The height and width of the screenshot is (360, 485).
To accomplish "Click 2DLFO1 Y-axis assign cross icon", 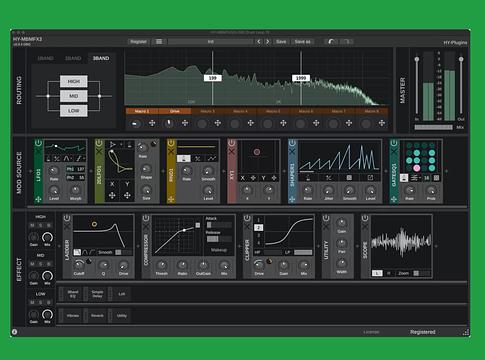I will (x=127, y=195).
